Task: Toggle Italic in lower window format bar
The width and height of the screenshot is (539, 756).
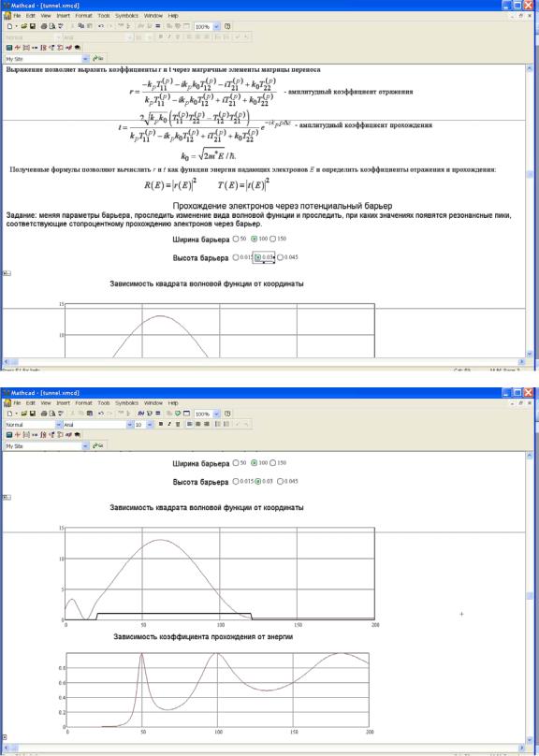Action: [x=169, y=424]
